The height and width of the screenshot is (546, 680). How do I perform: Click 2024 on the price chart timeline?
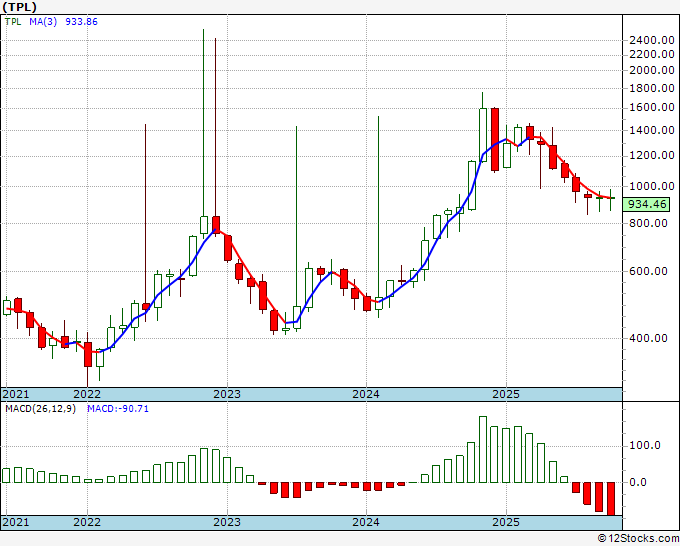click(366, 394)
